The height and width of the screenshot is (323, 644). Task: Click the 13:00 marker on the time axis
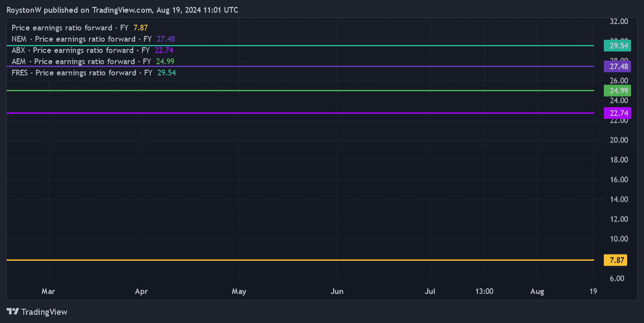coord(484,291)
